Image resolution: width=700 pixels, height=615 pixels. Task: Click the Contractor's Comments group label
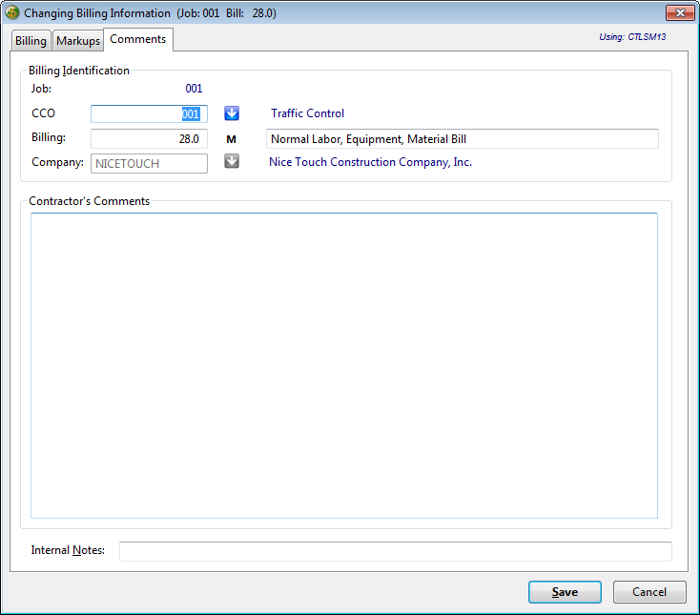point(90,201)
